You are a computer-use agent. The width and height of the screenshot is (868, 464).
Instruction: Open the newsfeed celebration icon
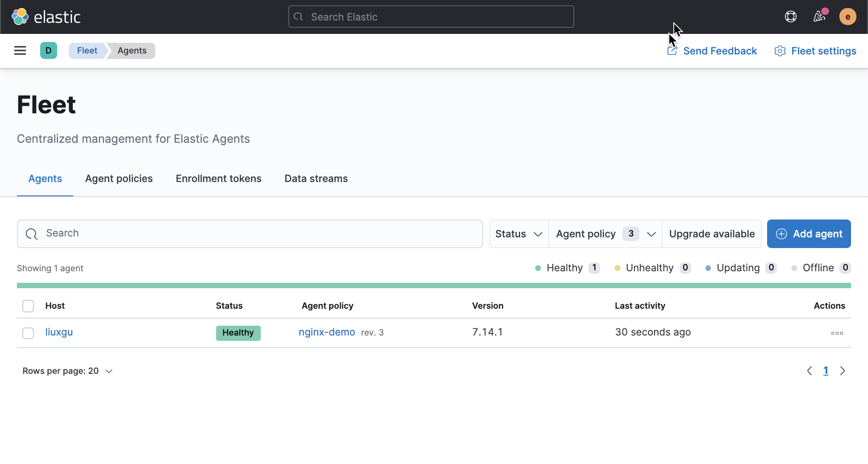click(819, 17)
